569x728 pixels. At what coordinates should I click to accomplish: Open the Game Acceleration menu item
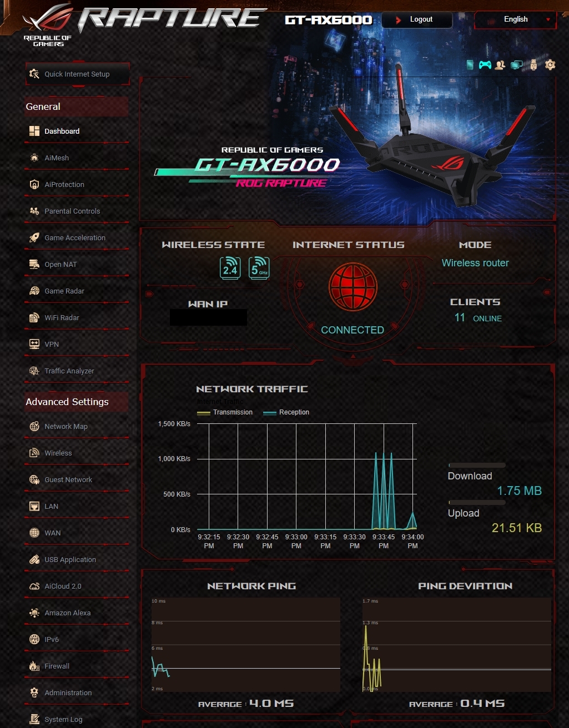[x=77, y=237]
